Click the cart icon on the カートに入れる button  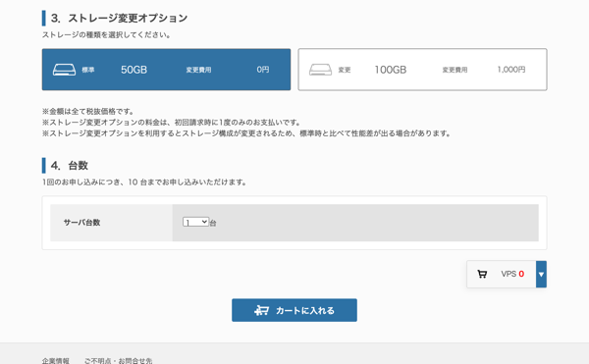[261, 310]
